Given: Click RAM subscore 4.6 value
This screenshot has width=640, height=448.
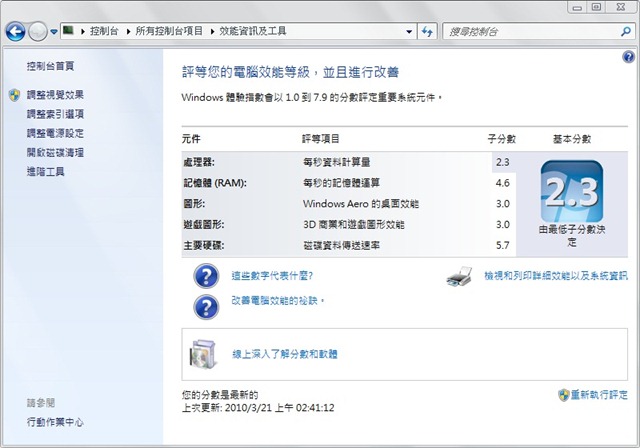Looking at the screenshot, I should (x=503, y=183).
